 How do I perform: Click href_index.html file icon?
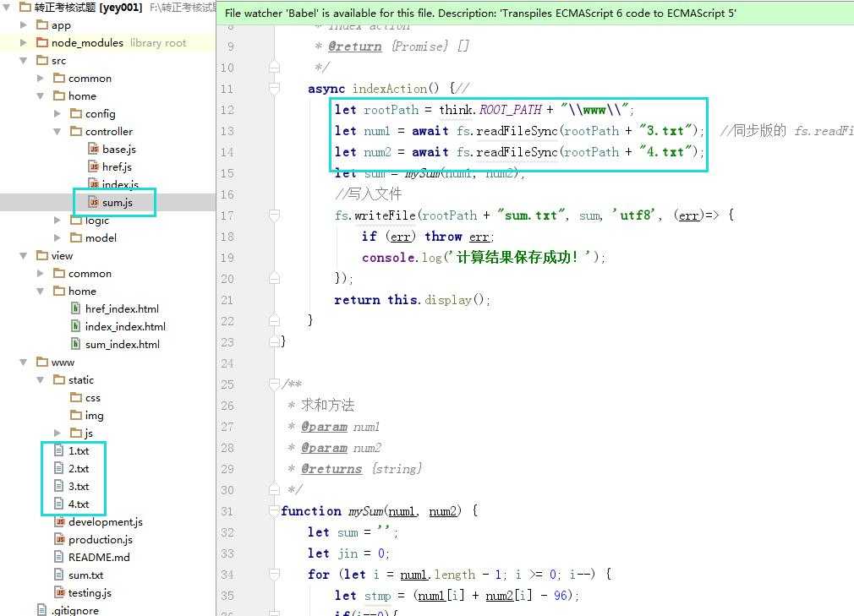click(x=76, y=308)
